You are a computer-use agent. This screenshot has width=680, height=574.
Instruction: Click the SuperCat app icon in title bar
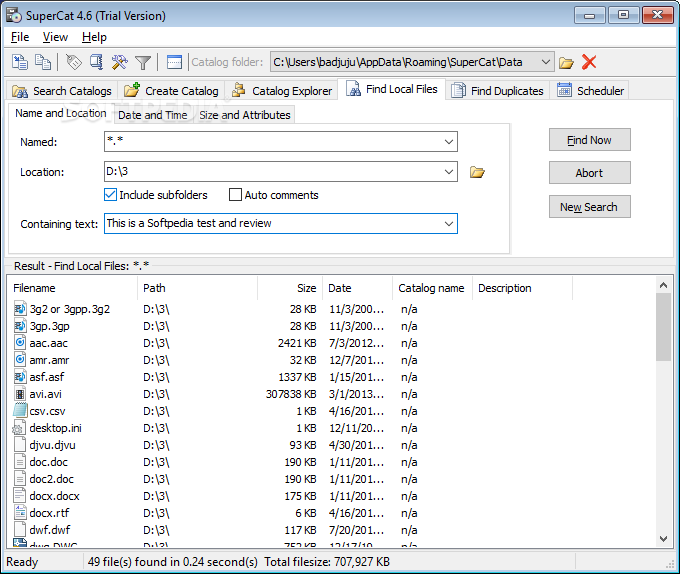point(13,16)
